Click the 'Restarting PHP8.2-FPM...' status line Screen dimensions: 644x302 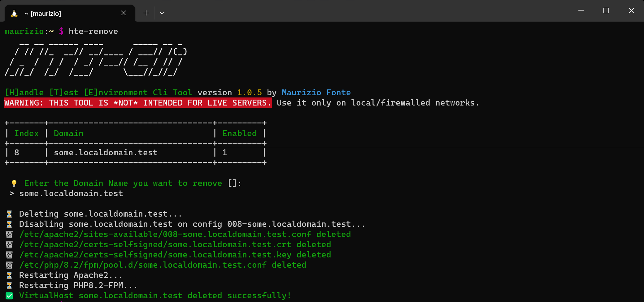click(x=78, y=285)
